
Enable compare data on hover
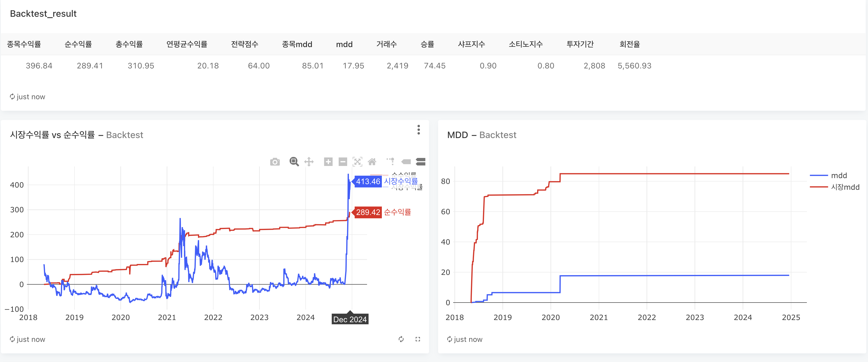(x=420, y=162)
